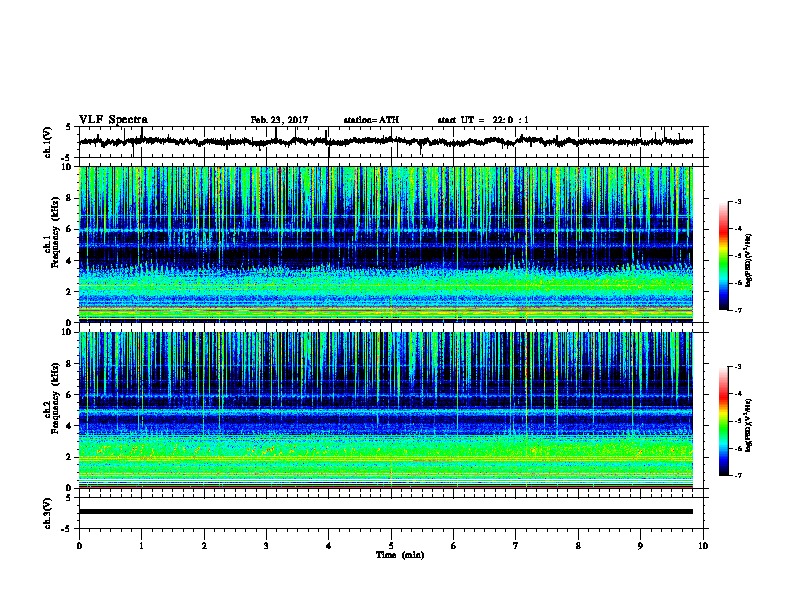Viewport: 792px width, 612px height.
Task: Click time axis tick label "1"
Action: tap(141, 546)
